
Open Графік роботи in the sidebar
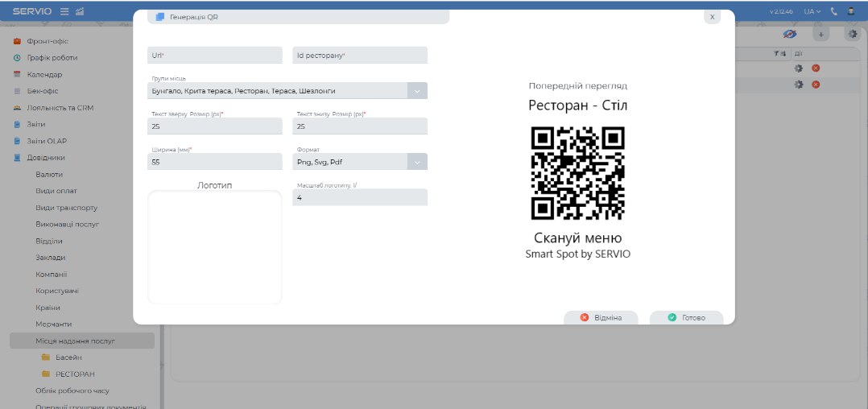(x=52, y=58)
